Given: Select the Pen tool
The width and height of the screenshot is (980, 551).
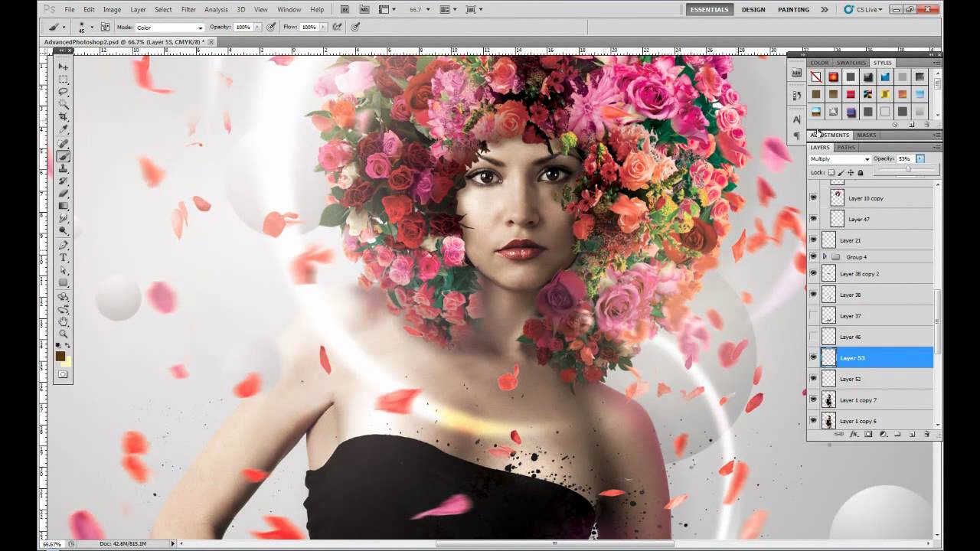Looking at the screenshot, I should tap(64, 245).
